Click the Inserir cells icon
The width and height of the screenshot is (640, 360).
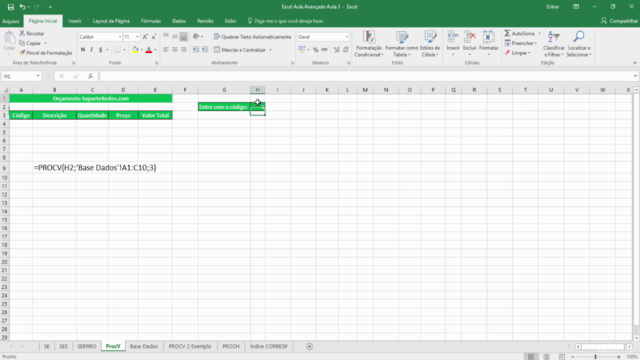[x=453, y=37]
